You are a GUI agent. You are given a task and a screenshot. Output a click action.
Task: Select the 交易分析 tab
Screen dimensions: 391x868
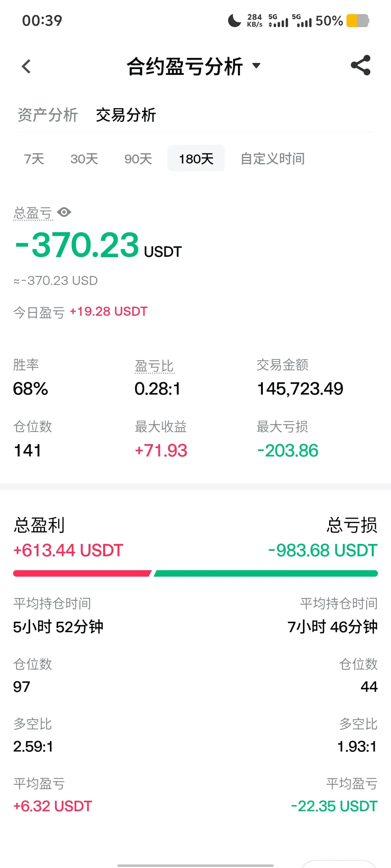pyautogui.click(x=126, y=115)
